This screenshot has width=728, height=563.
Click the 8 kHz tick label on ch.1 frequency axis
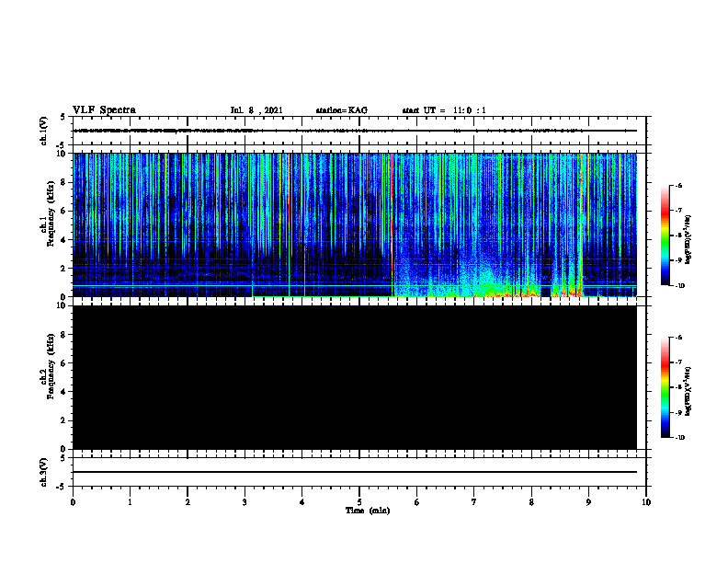[x=63, y=182]
